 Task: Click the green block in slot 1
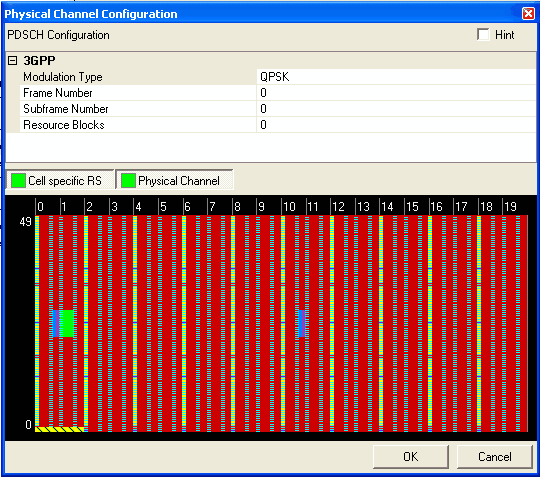coord(68,323)
